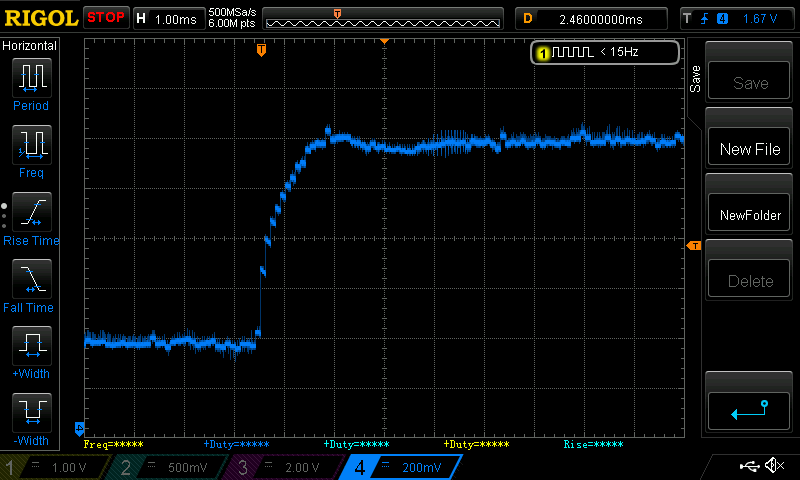This screenshot has height=480, width=800.
Task: Select the Period measurement icon
Action: click(31, 77)
